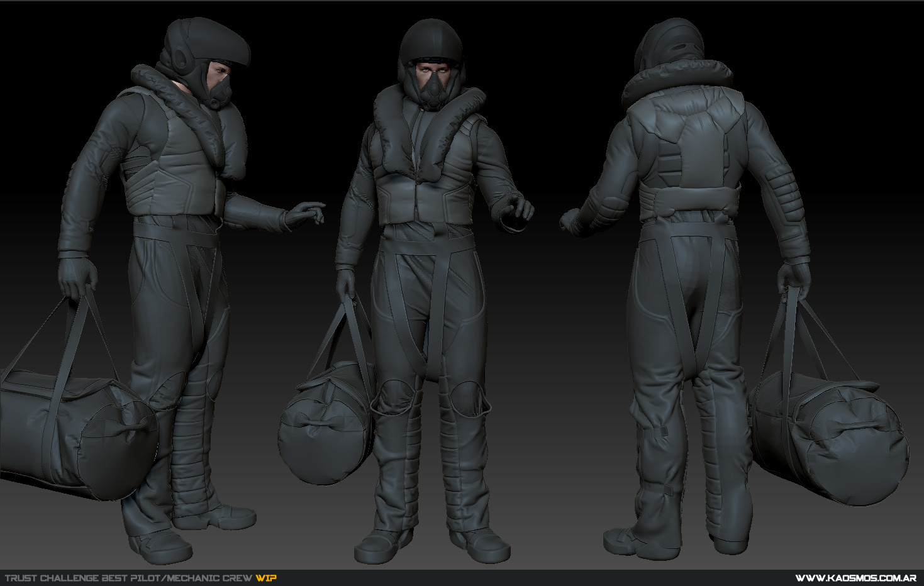Click the orange WIP label
Image resolution: width=924 pixels, height=586 pixels.
(266, 578)
